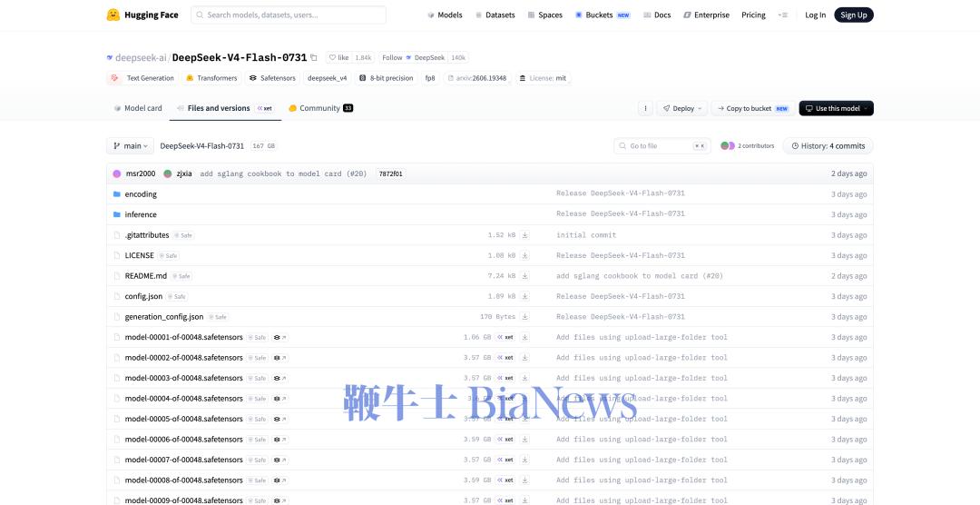Open the Community tab
This screenshot has width=980, height=505.
tap(320, 108)
